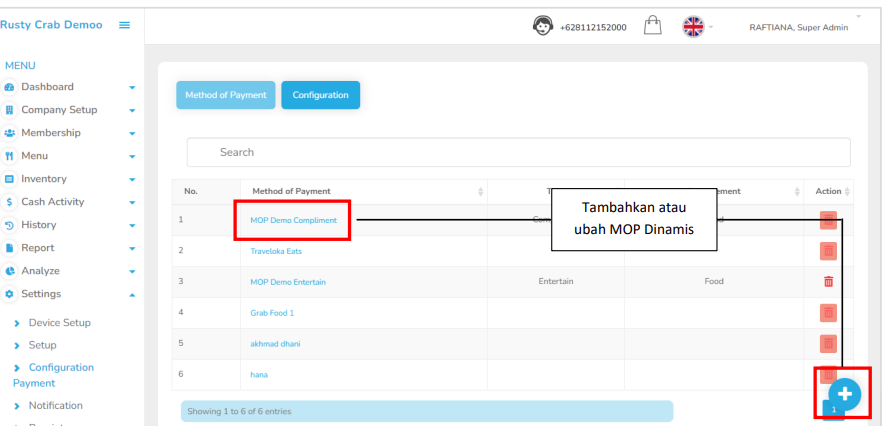Viewport: 882px width, 426px height.
Task: Click the UK flag language icon
Action: pos(692,26)
